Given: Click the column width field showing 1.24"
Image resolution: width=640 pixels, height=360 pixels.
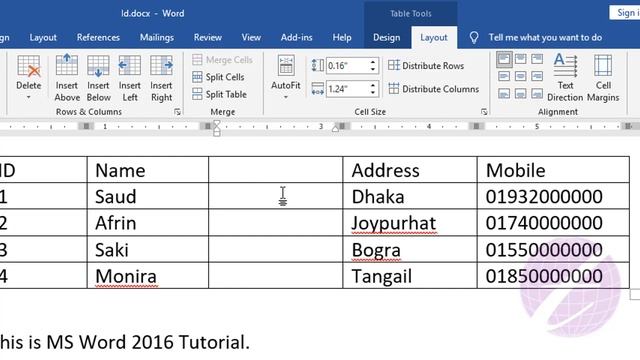Looking at the screenshot, I should [347, 89].
